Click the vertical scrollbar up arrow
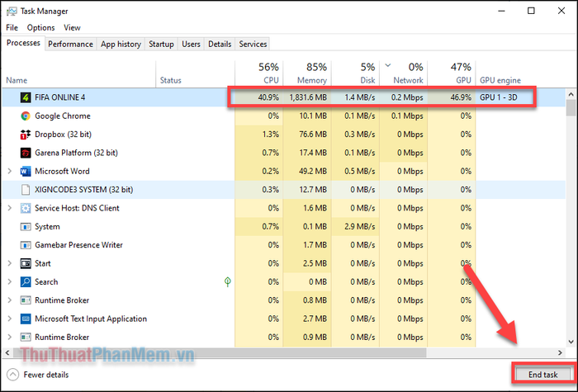Viewport: 578px width, 392px height. click(x=571, y=95)
